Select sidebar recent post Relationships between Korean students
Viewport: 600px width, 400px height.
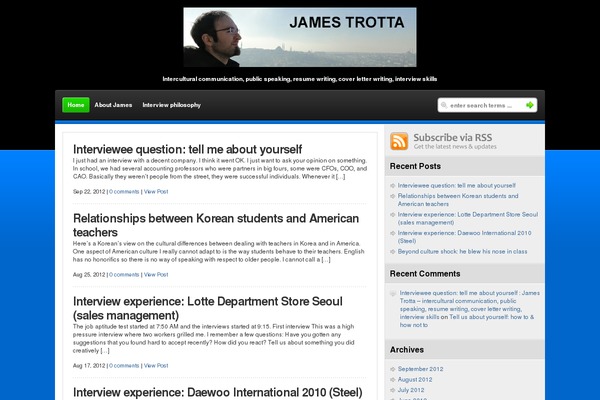pos(458,200)
